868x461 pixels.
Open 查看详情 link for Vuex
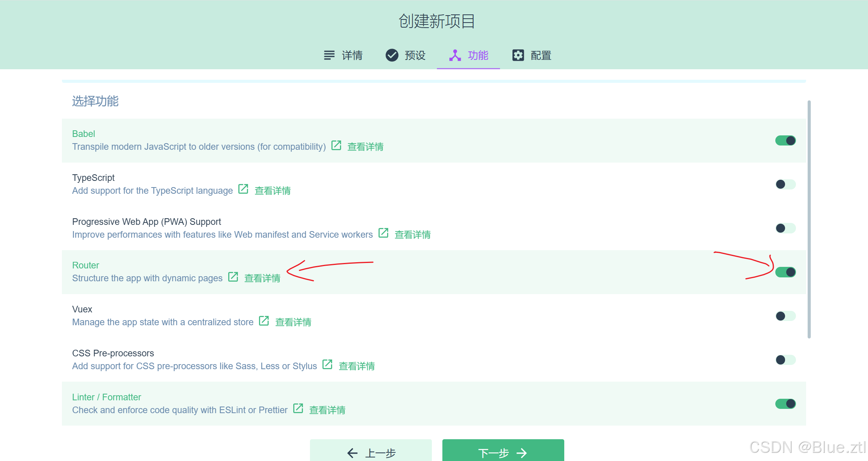[293, 322]
